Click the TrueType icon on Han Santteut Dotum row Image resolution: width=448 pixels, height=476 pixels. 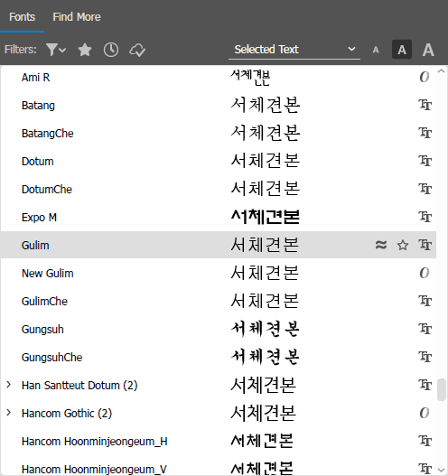[425, 385]
